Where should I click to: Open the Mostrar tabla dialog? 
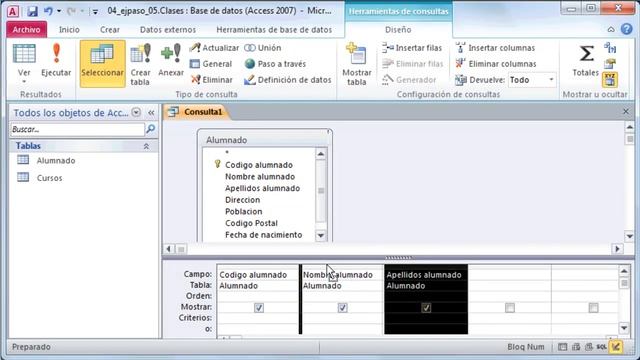click(356, 64)
